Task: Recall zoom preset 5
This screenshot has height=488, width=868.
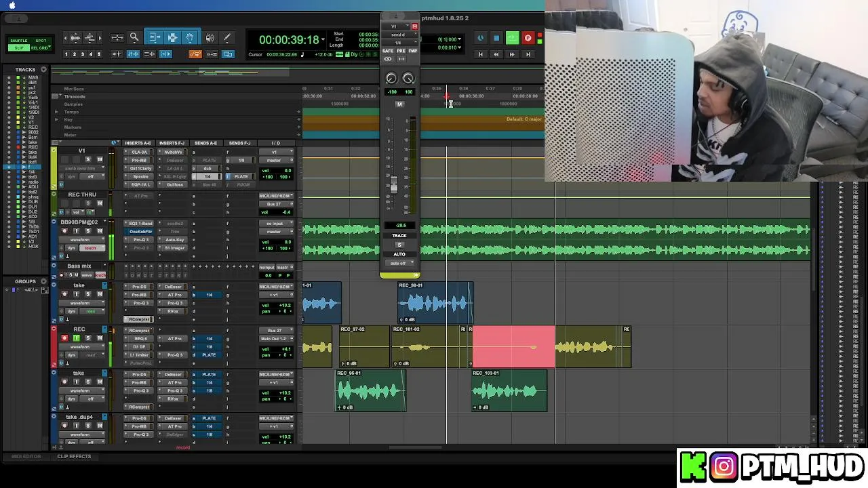Action: tap(99, 54)
